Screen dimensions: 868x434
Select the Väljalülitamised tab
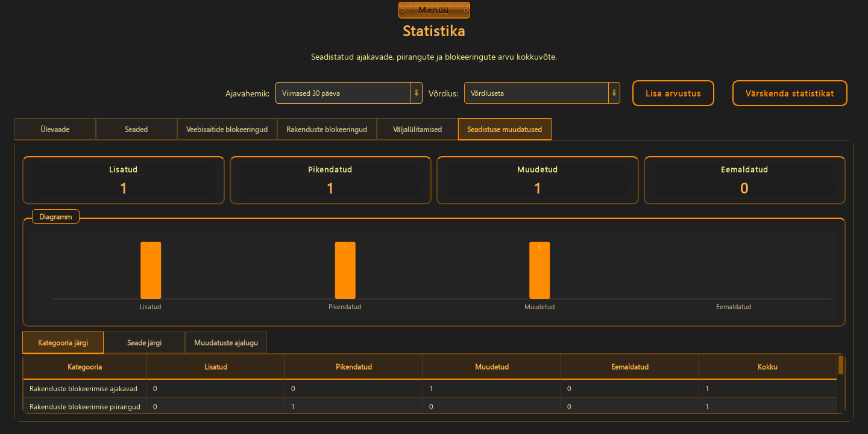(x=417, y=130)
